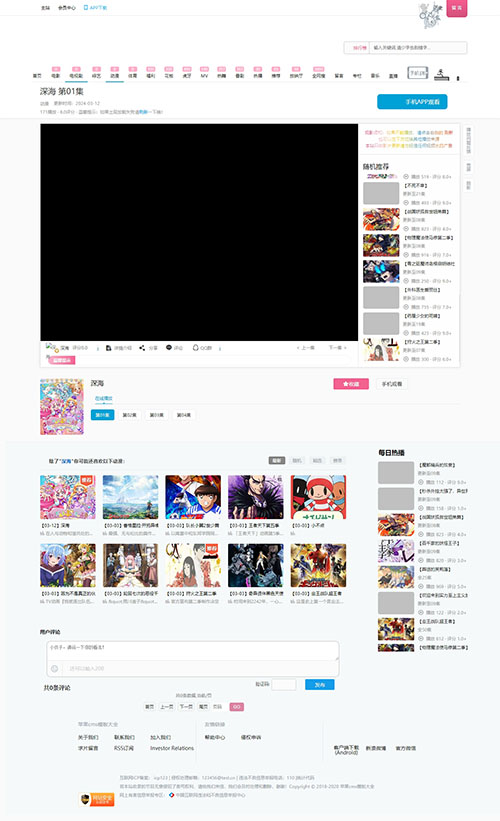Go to previous episode 上一集

pos(306,348)
